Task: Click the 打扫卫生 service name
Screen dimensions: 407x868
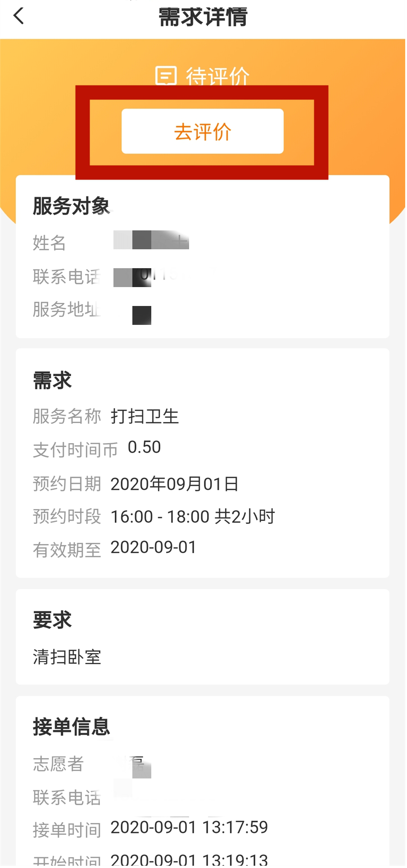Action: (x=145, y=416)
